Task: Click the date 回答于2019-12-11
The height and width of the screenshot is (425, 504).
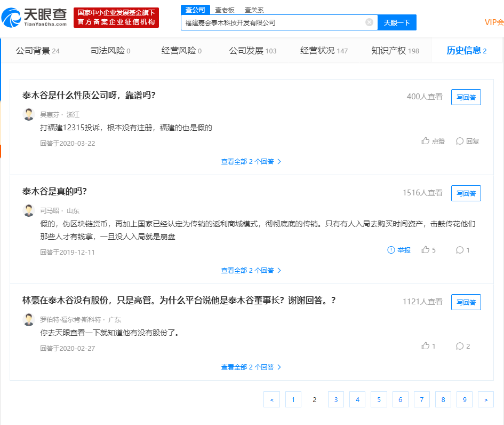Action: coord(68,252)
